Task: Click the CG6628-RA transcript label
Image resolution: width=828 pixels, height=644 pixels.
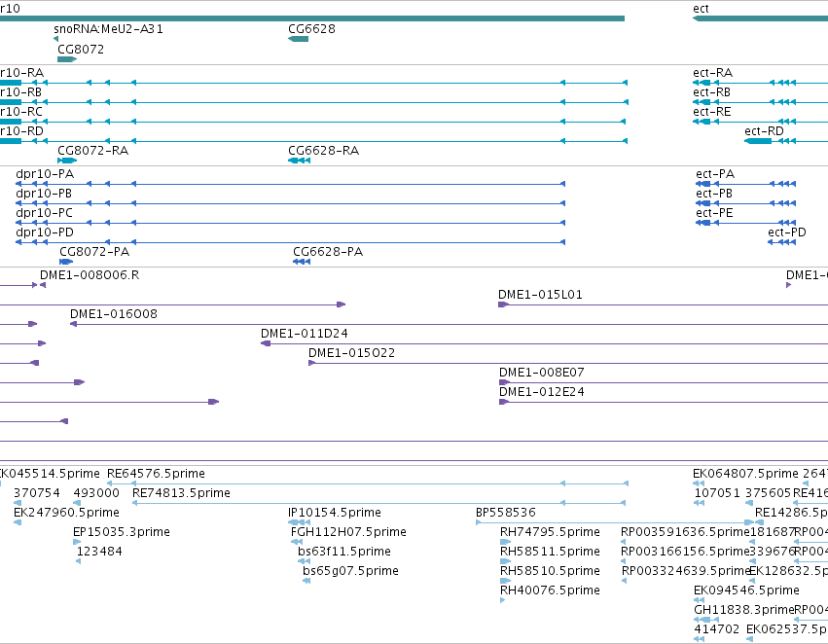Action: coord(324,151)
